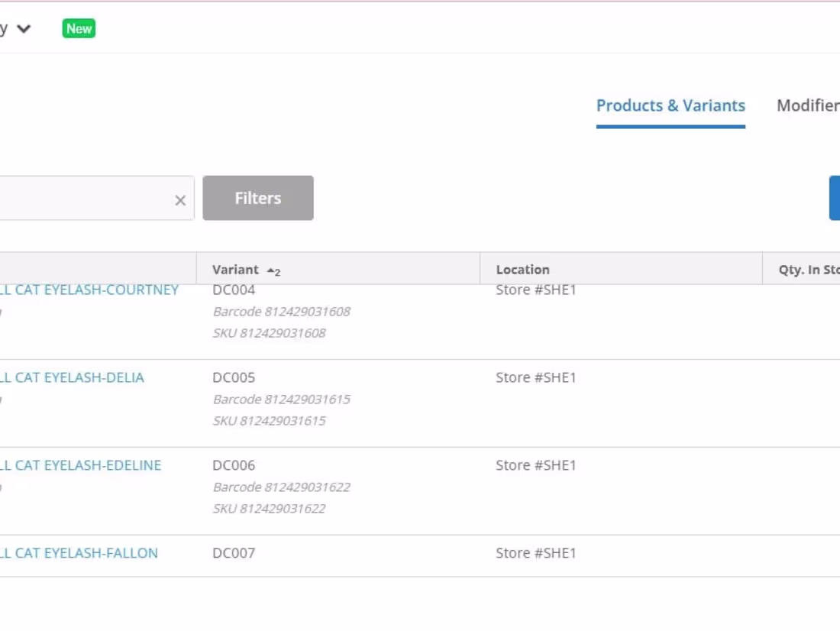Click the green New badge
This screenshot has width=840, height=631.
click(x=79, y=28)
